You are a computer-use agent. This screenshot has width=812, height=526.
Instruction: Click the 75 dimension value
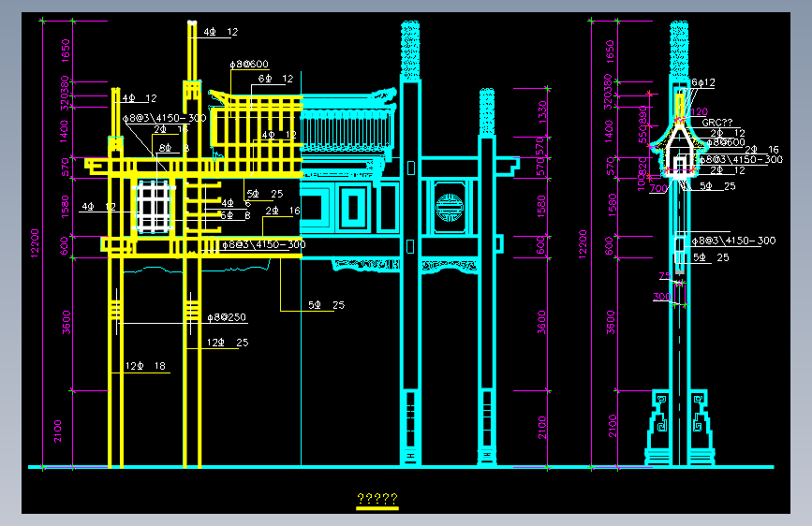pos(666,276)
